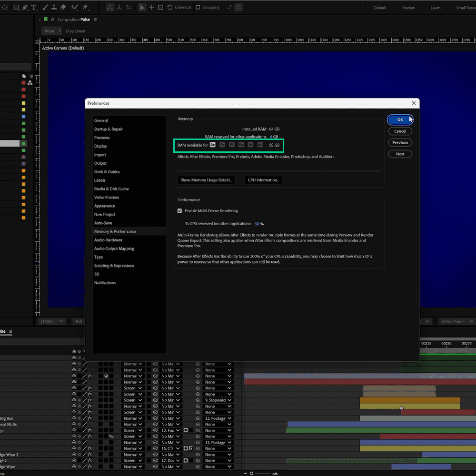Screen dimensions: 476x476
Task: Click the GPU Information button
Action: click(263, 180)
